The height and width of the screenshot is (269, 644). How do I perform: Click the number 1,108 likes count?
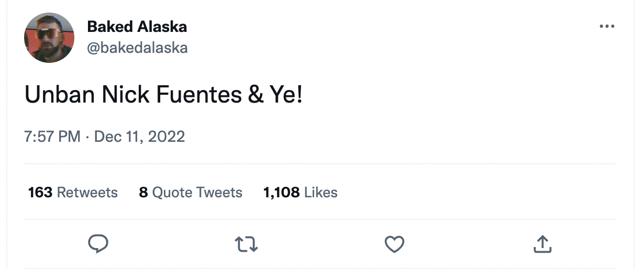tap(281, 193)
